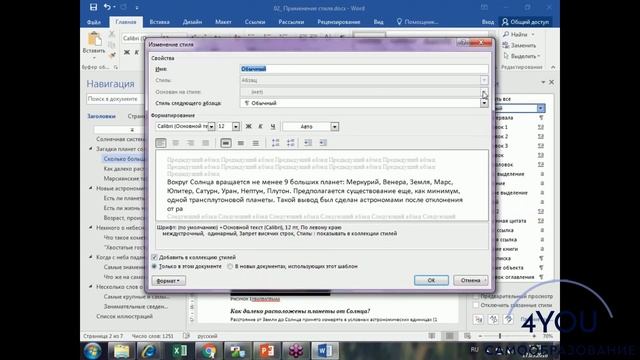Open the 'Файл' ribbon tab
The width and height of the screenshot is (640, 360).
93,22
